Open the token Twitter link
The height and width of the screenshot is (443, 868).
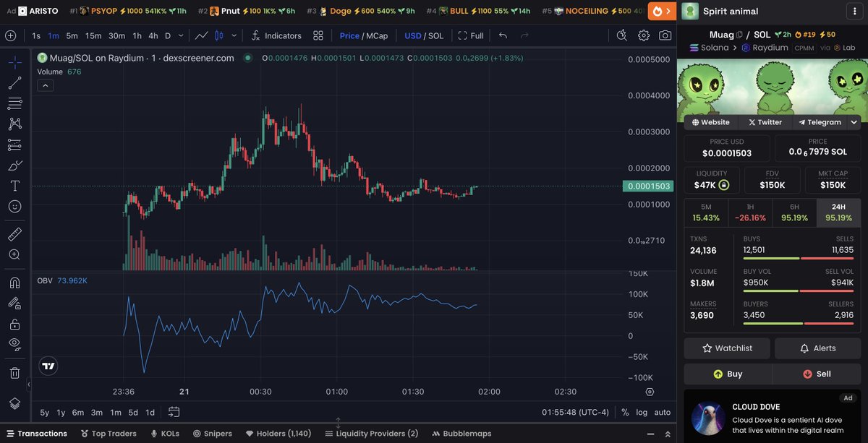tap(765, 122)
